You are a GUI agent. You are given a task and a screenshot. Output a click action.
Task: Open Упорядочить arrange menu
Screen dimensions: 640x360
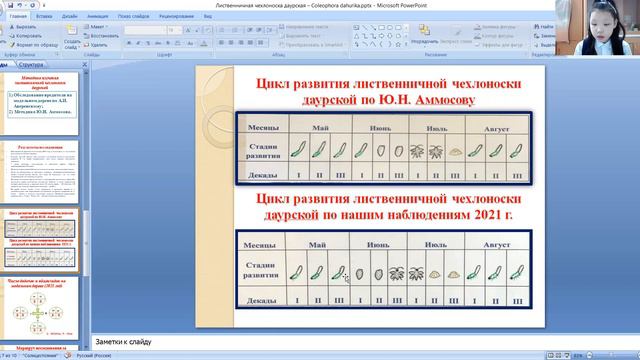coord(424,35)
